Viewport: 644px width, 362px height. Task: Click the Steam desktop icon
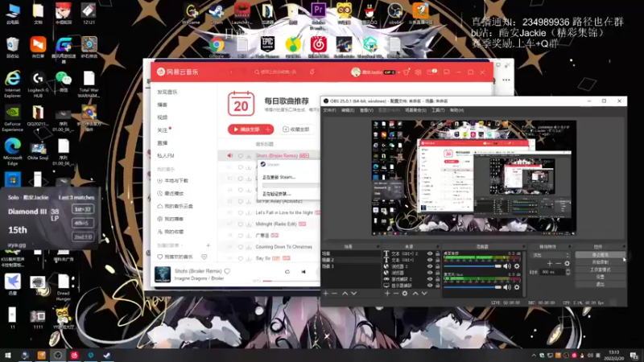pyautogui.click(x=216, y=14)
